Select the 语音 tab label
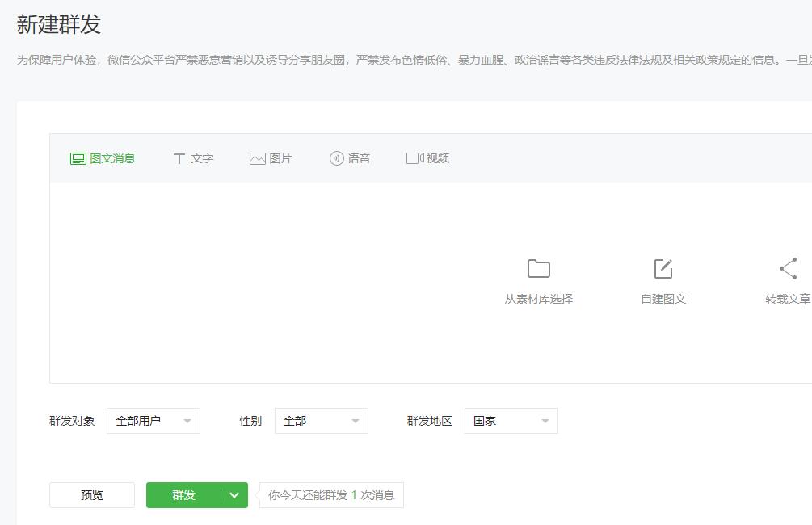Screen dimensions: 812x525 click(359, 159)
